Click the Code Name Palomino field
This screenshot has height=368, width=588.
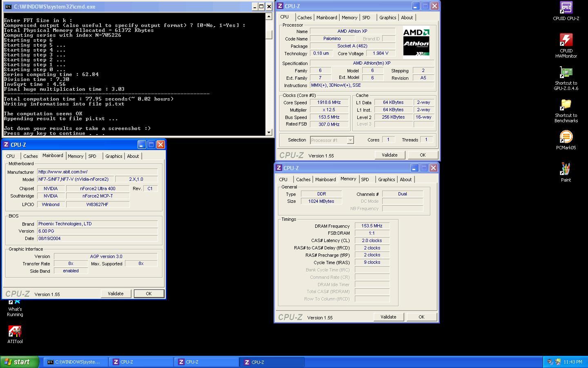pos(332,38)
